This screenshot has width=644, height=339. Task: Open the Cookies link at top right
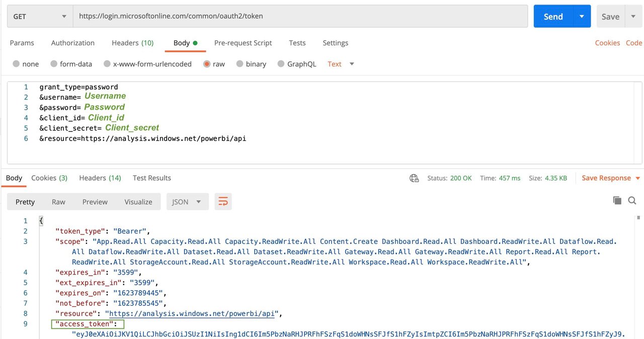pos(607,43)
